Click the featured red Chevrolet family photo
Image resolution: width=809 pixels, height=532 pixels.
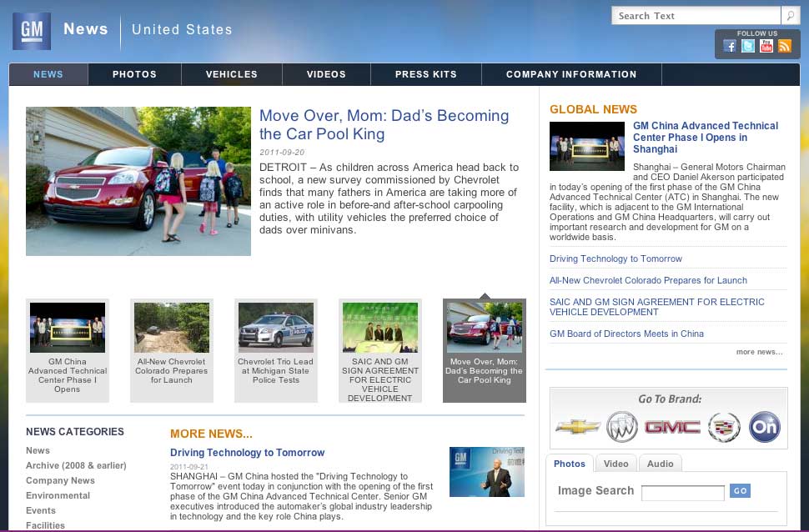pyautogui.click(x=138, y=181)
